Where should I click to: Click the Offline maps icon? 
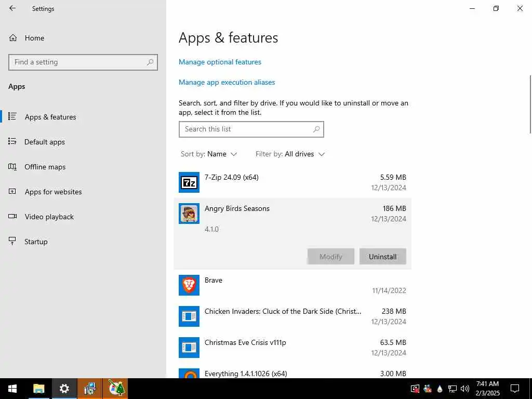[12, 166]
